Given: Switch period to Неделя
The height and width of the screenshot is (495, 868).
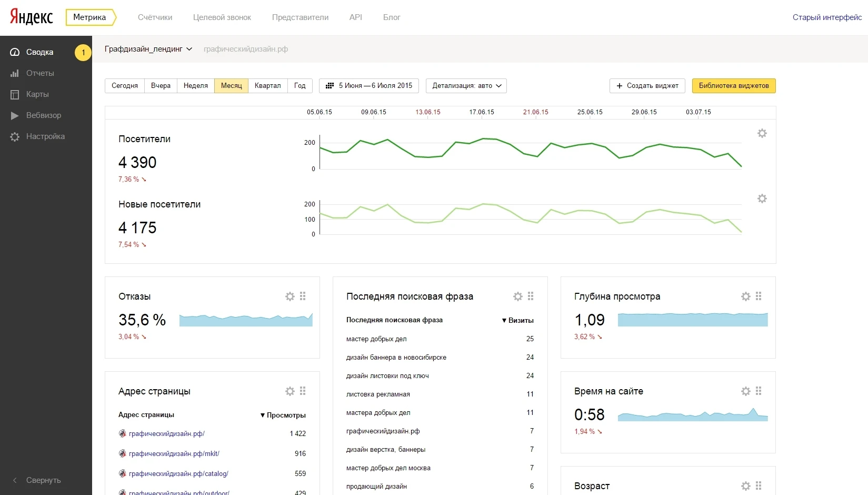Looking at the screenshot, I should 196,86.
